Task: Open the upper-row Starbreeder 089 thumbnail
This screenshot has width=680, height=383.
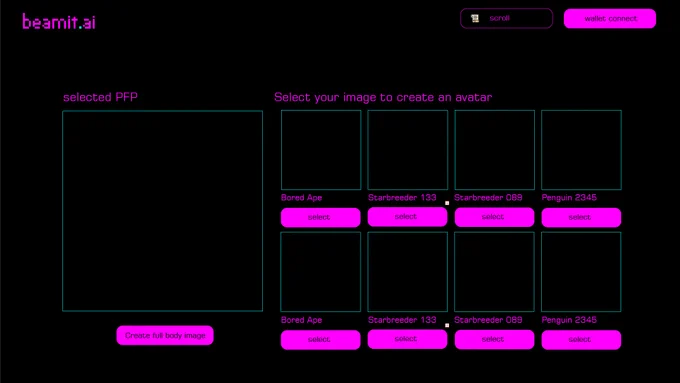Action: coord(494,150)
